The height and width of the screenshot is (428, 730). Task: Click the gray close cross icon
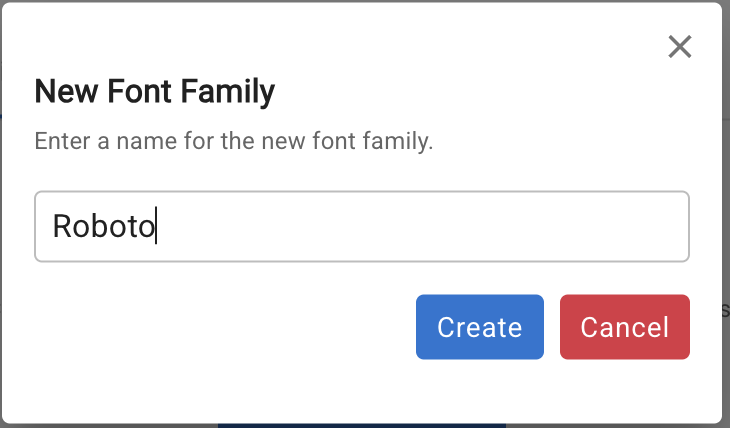coord(680,46)
